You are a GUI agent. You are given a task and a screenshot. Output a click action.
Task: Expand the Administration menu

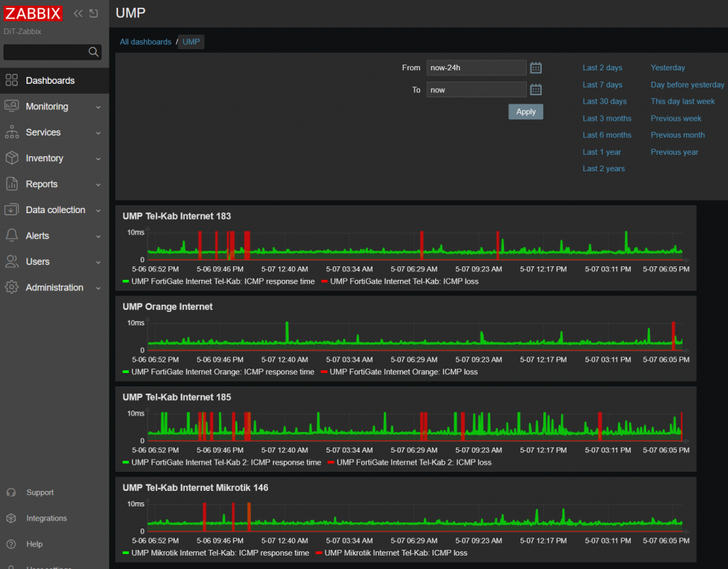(54, 288)
